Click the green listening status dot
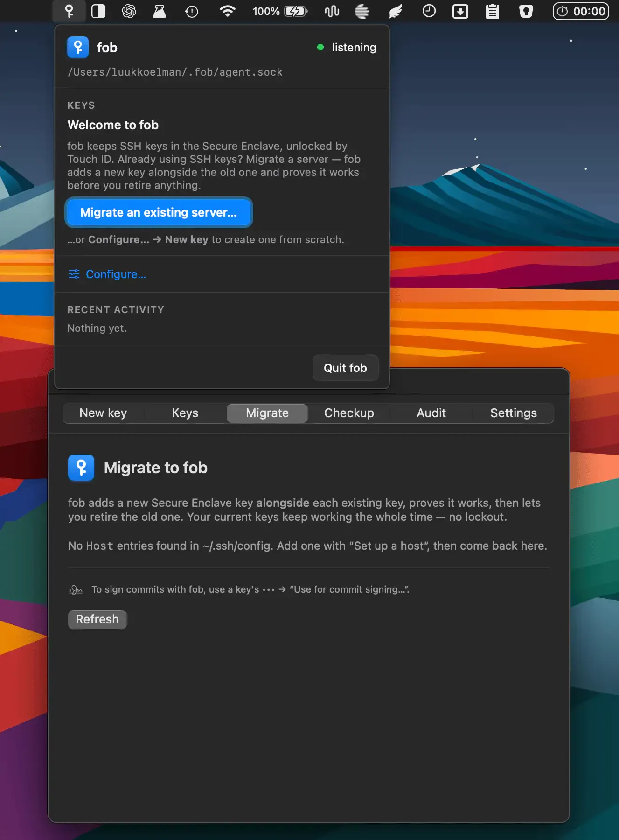 click(x=320, y=47)
